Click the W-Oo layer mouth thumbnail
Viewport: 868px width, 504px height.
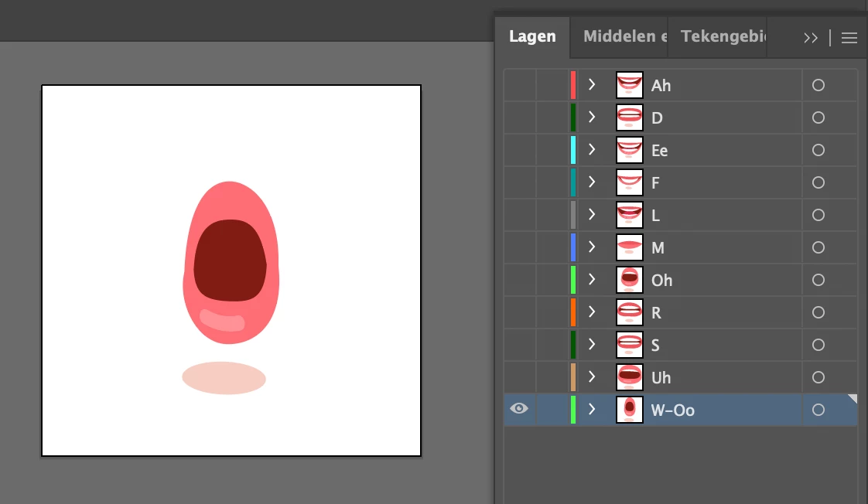(630, 410)
